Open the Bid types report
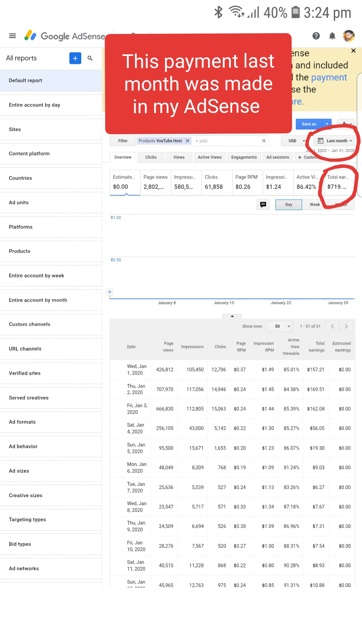 click(x=51, y=544)
